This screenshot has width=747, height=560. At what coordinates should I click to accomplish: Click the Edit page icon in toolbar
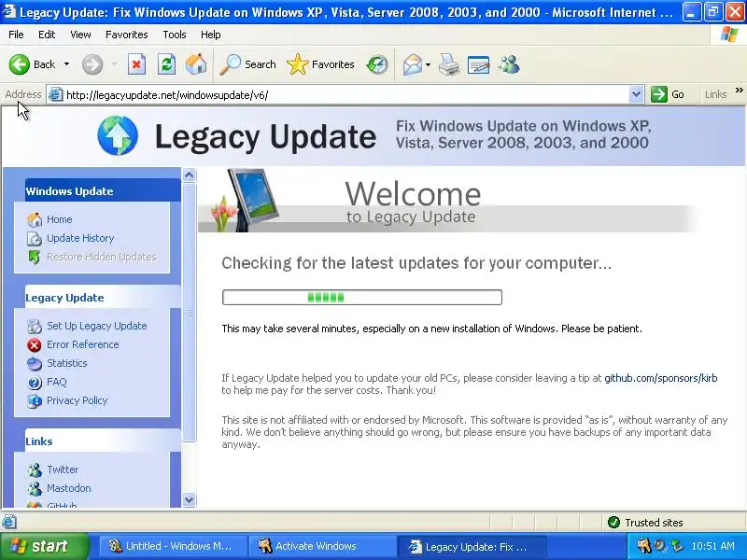[479, 64]
